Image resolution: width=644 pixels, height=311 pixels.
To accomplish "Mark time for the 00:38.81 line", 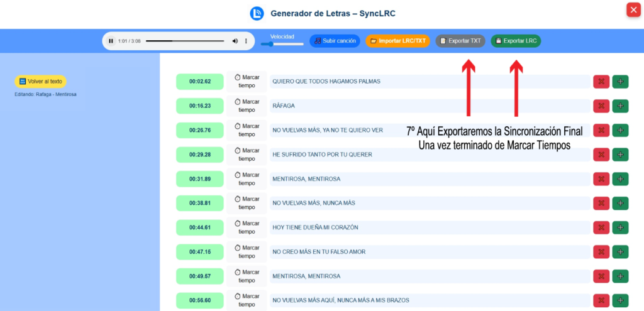I will [x=247, y=203].
